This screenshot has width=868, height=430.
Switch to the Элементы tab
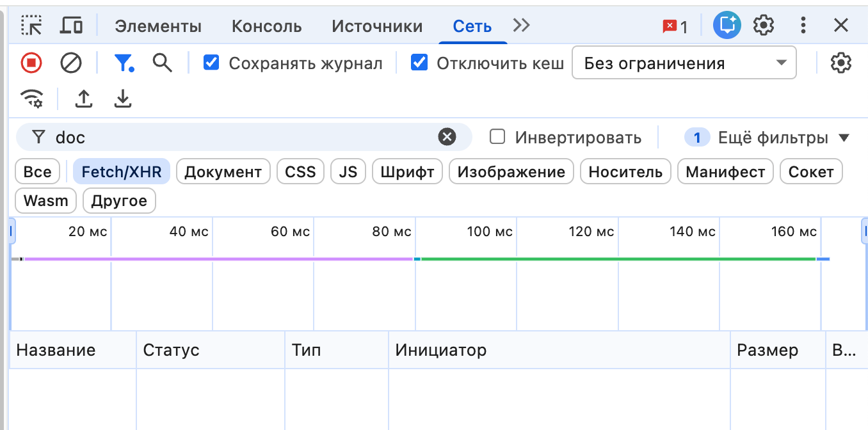[x=157, y=26]
